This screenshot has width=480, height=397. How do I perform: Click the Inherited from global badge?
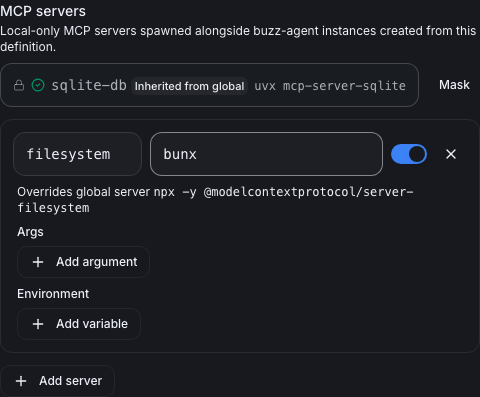pos(189,86)
